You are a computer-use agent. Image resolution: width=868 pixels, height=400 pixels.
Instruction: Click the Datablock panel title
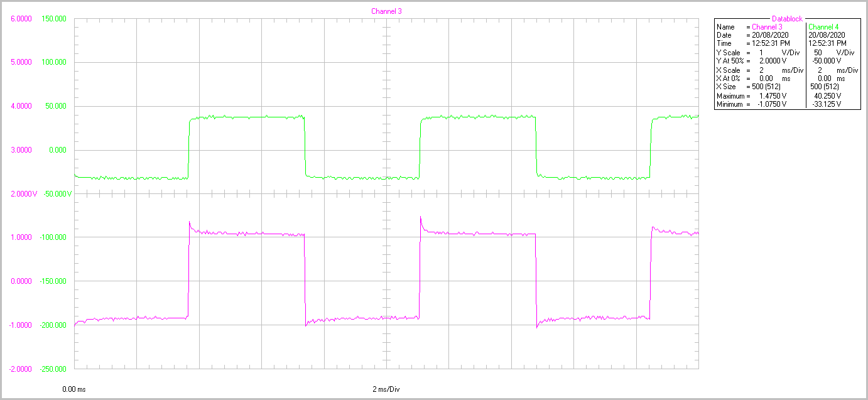click(x=788, y=19)
